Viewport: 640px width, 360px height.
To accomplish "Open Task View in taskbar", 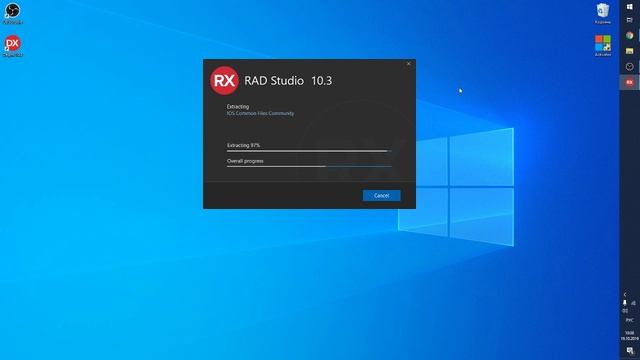I will (629, 20).
